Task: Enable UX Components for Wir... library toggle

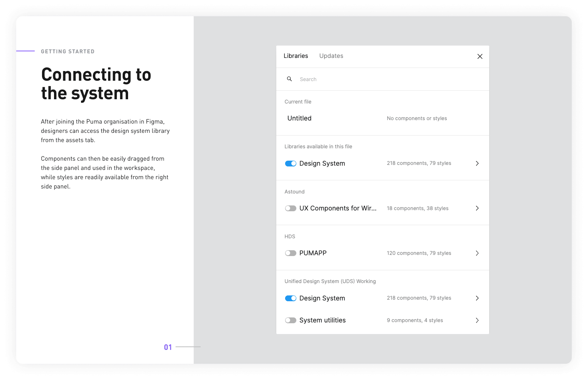Action: point(291,208)
